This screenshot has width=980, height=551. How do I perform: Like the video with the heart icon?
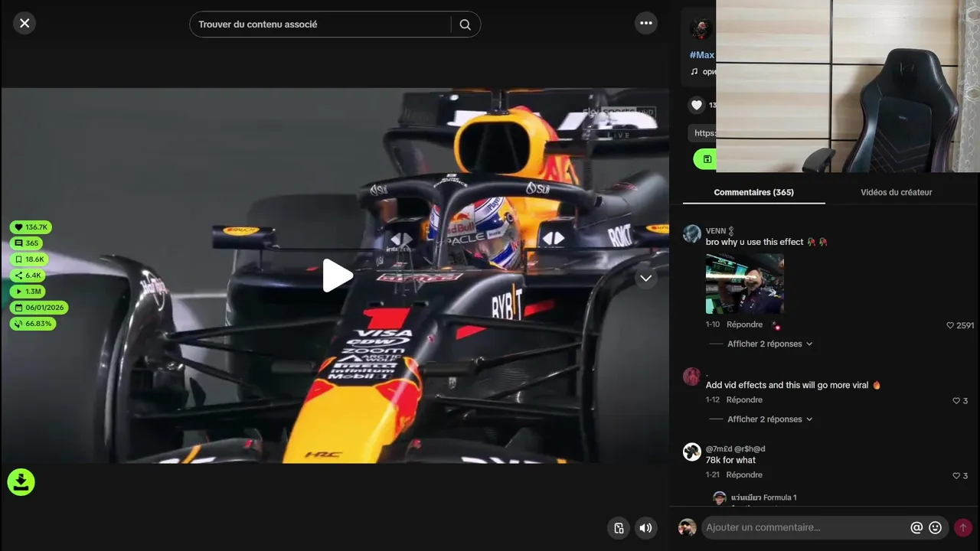(696, 106)
